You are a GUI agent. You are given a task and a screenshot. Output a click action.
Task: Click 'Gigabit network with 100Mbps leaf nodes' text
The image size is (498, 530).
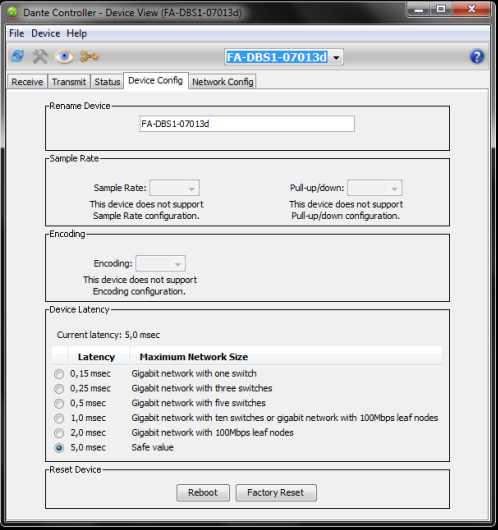click(212, 433)
